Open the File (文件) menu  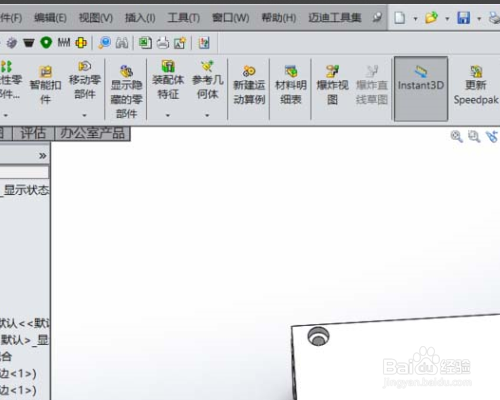[11, 18]
